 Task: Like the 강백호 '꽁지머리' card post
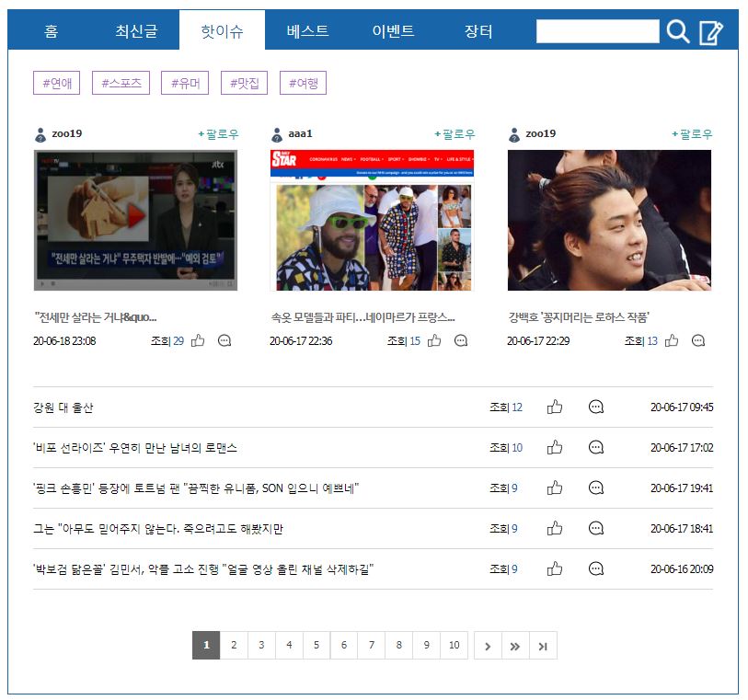672,340
